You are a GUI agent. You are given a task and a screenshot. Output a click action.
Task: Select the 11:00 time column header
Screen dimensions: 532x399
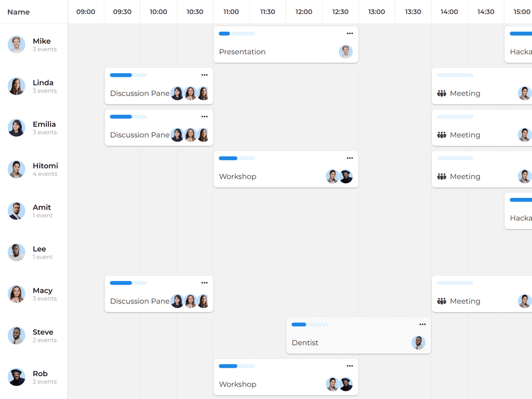pos(231,12)
